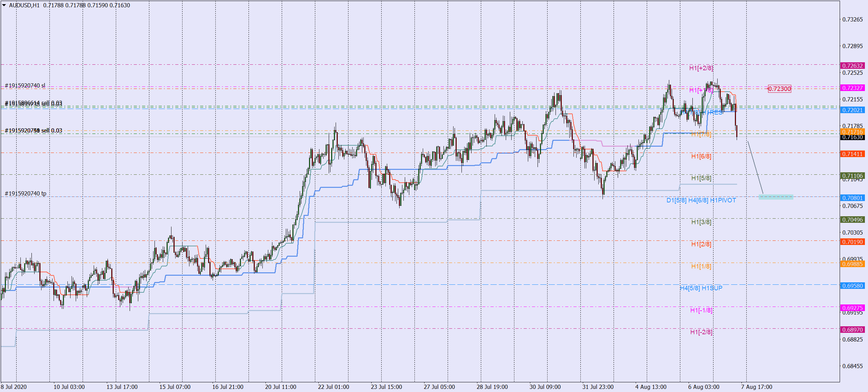Click the black 0.71630 current price tag
The height and width of the screenshot is (392, 868).
coord(852,137)
